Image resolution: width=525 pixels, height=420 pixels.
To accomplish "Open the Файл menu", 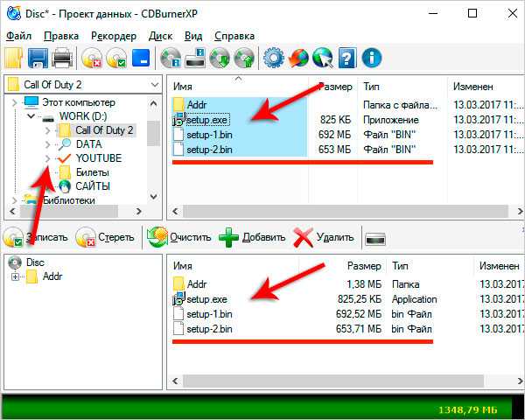I will point(18,36).
